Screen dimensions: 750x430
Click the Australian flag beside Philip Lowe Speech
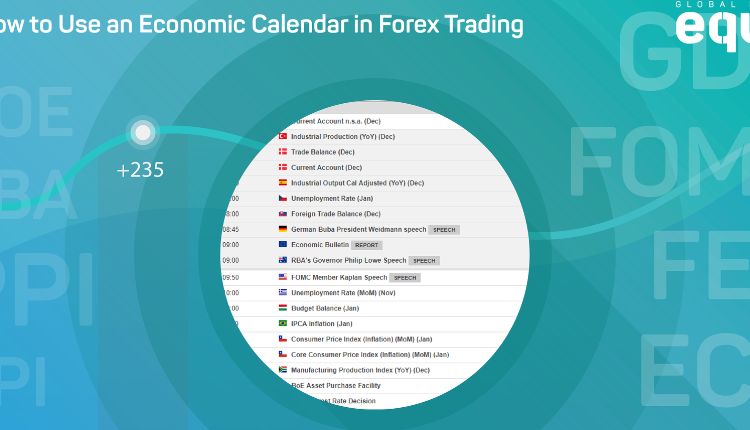[283, 260]
